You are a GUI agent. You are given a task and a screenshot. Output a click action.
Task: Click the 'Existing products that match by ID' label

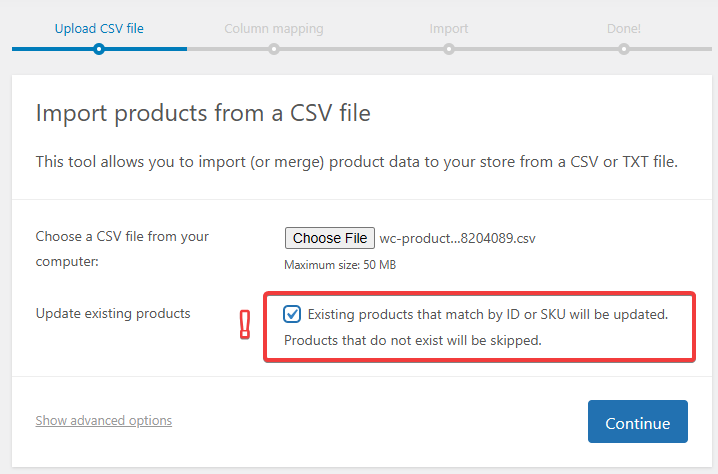pyautogui.click(x=487, y=314)
